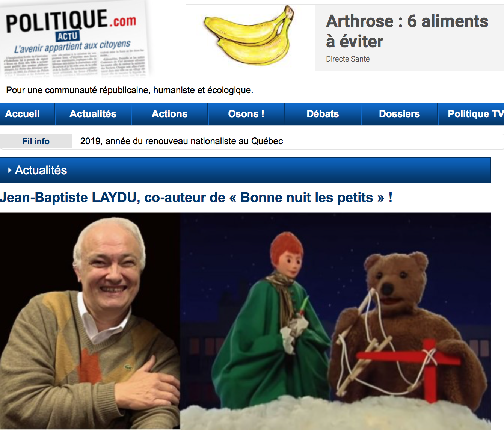Image resolution: width=504 pixels, height=432 pixels.
Task: Open the Jean-Baptiste LAYDU article headline
Action: (x=196, y=197)
